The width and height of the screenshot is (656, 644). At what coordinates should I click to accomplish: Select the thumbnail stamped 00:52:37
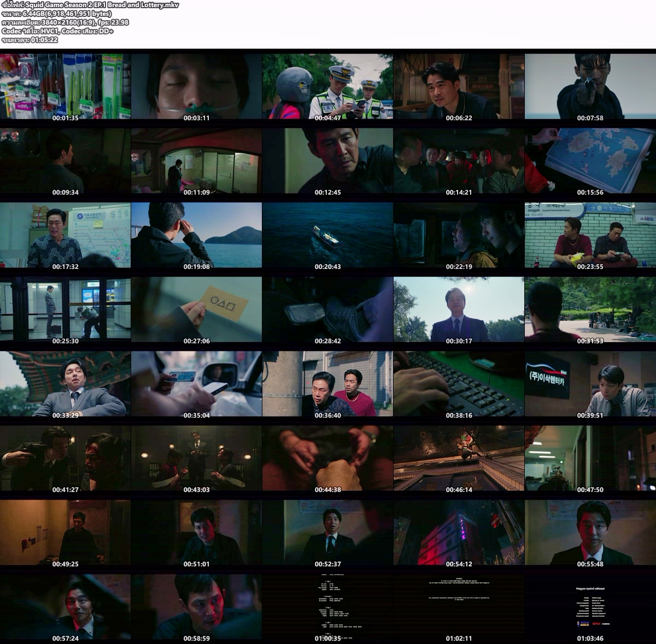pos(328,532)
